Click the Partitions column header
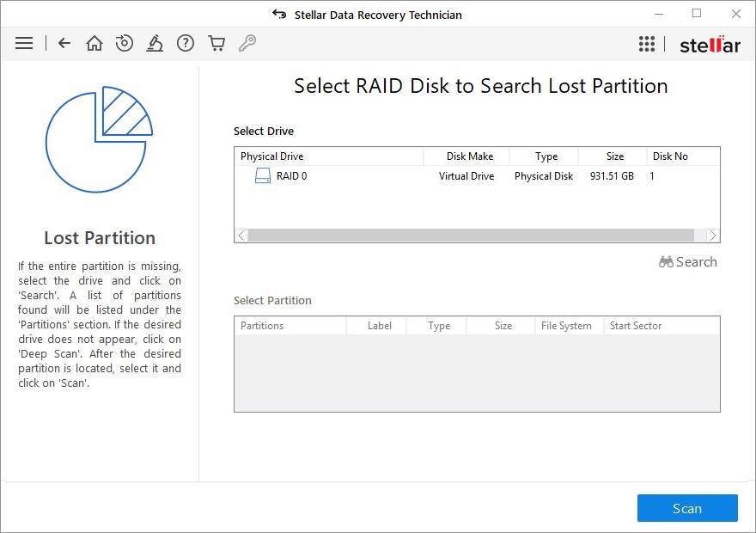This screenshot has height=533, width=756. point(290,326)
